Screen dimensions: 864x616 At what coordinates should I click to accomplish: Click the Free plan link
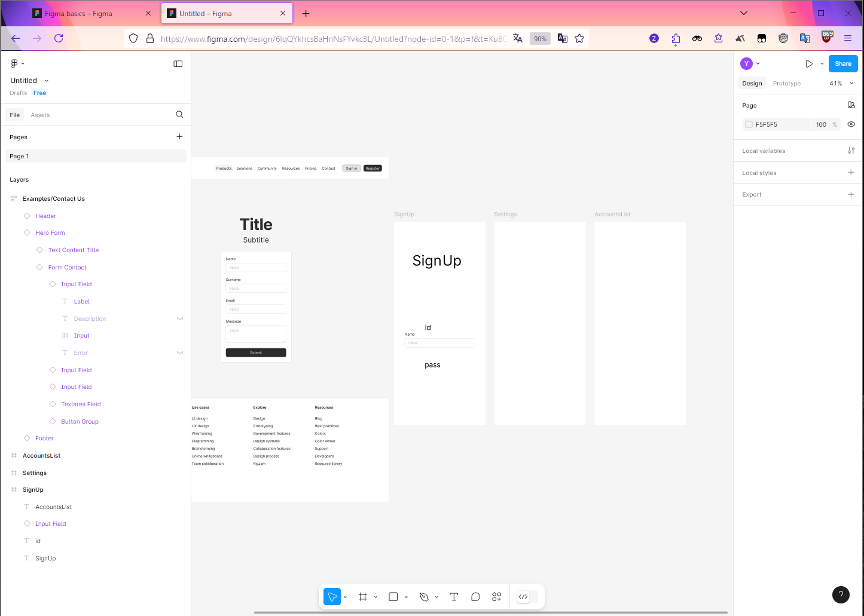tap(39, 93)
